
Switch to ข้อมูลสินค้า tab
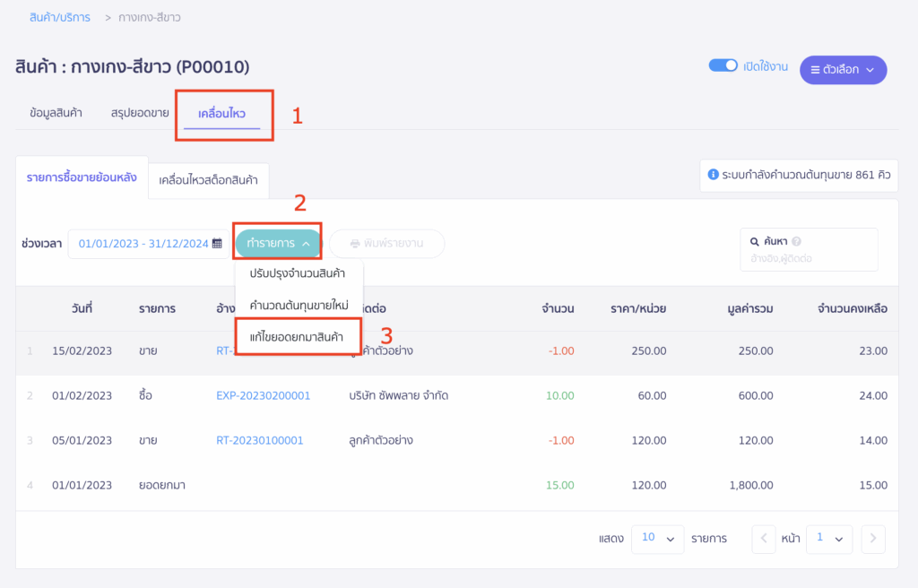coord(56,114)
